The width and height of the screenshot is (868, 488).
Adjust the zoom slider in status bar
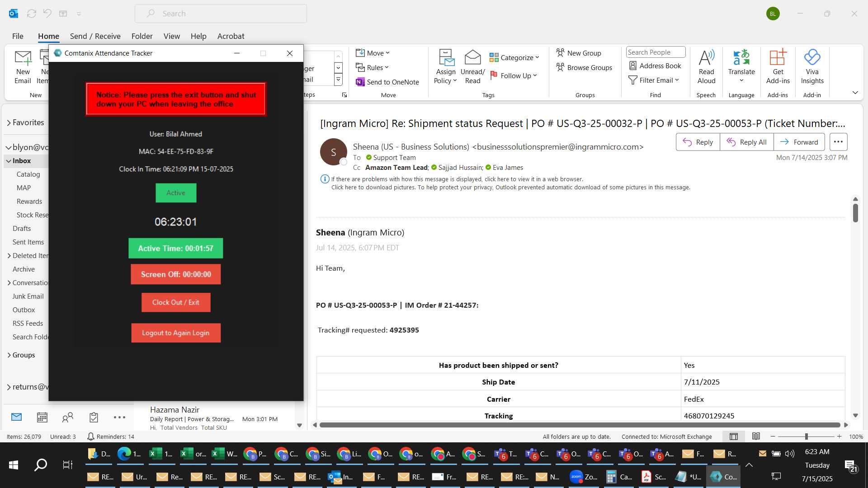(x=806, y=436)
